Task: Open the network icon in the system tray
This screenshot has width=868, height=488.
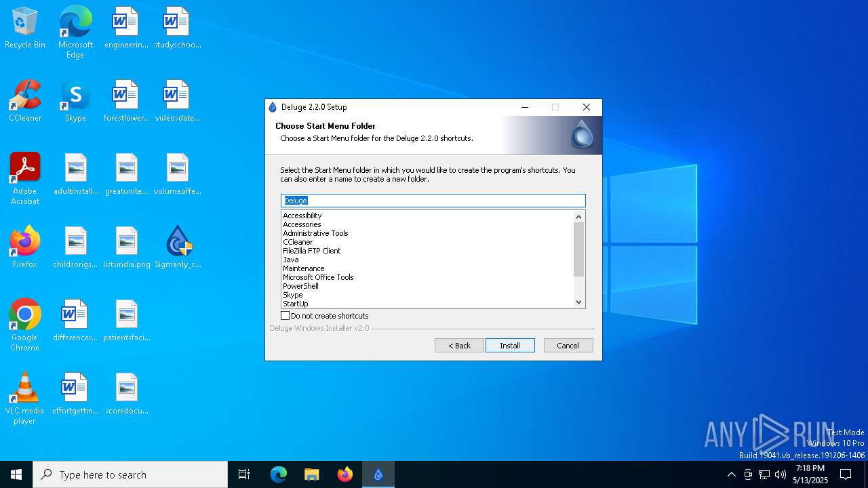Action: (764, 474)
